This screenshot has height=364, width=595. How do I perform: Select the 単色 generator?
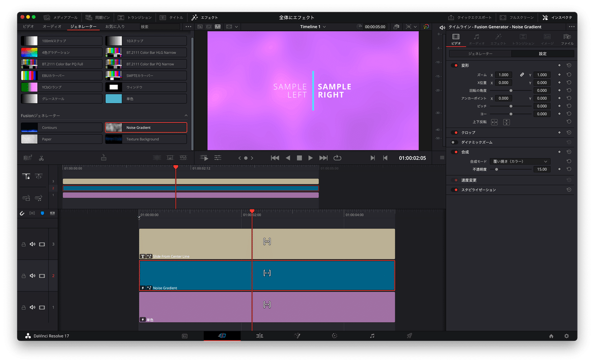point(146,99)
